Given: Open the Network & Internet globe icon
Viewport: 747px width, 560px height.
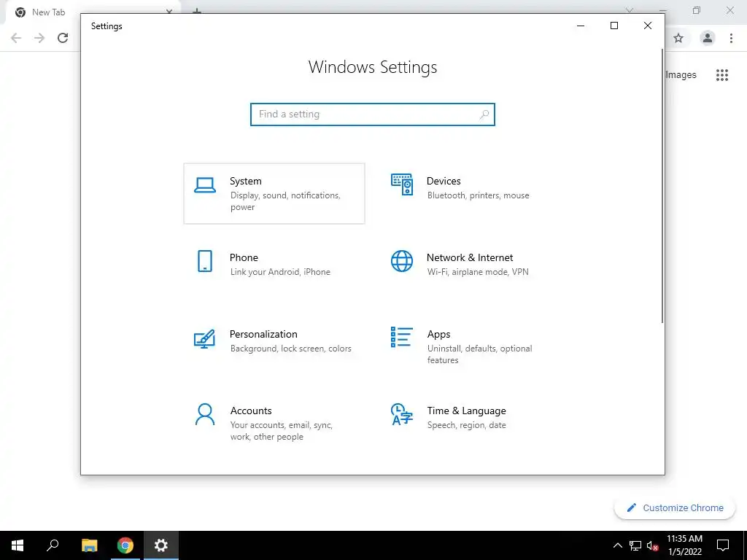Looking at the screenshot, I should click(402, 261).
